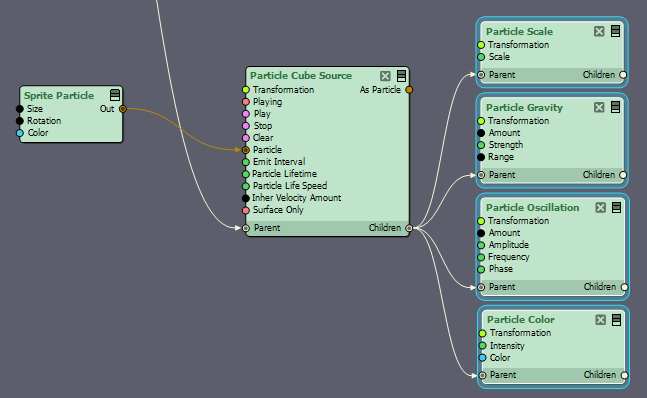Open the Sprite Particle node menu icon
The image size is (647, 398).
pyautogui.click(x=115, y=95)
